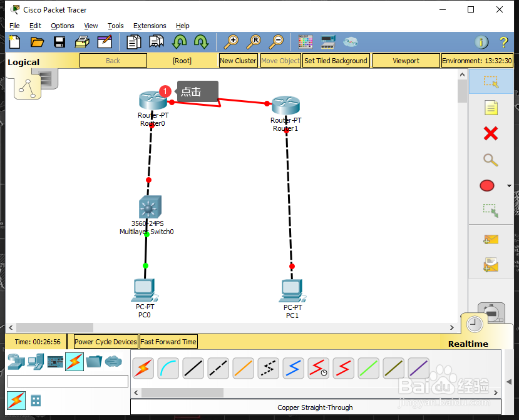Pick the light blue Console cable
The height and width of the screenshot is (420, 519).
tap(168, 368)
